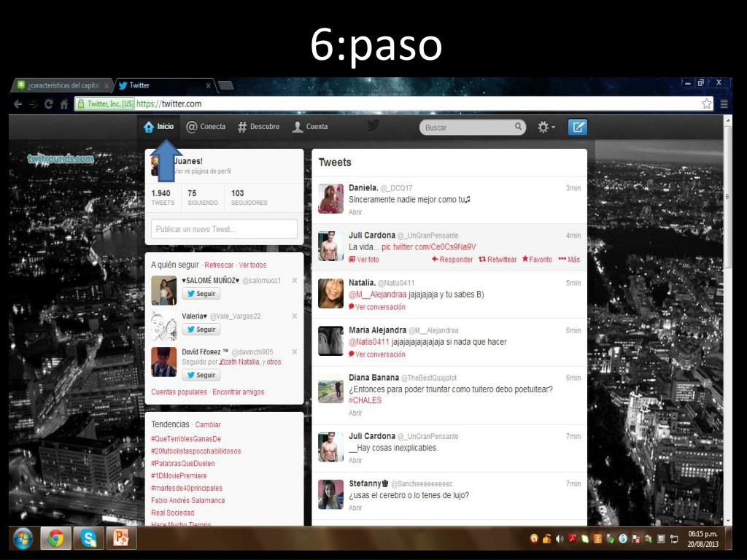Viewport: 747px width, 560px height.
Task: Click Refrescar in A quién seguir
Action: [219, 265]
